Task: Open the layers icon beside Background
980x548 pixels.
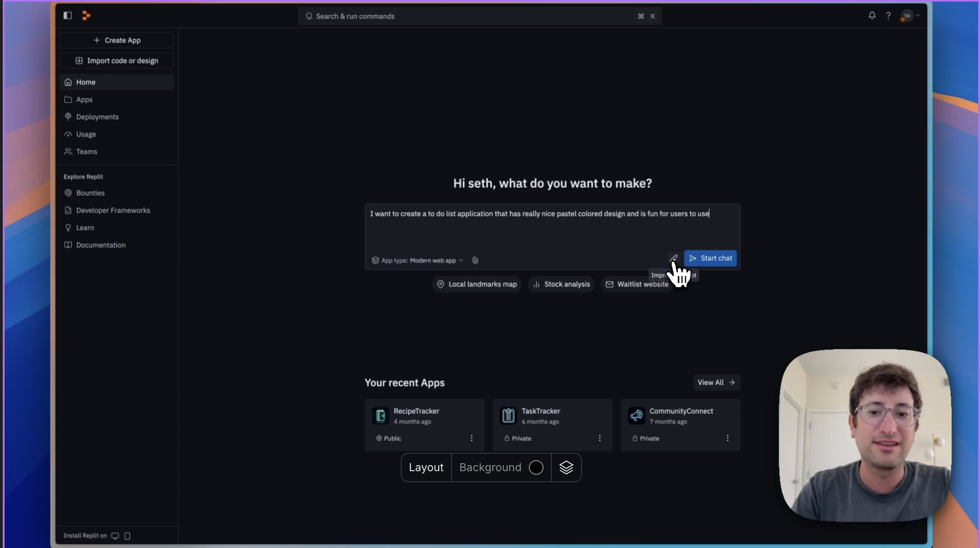Action: [x=567, y=467]
